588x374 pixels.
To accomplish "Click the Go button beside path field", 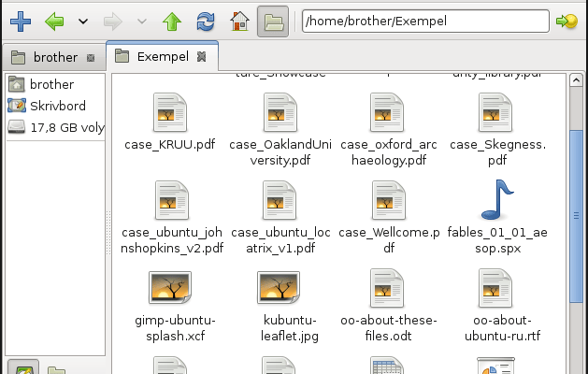I will 566,22.
